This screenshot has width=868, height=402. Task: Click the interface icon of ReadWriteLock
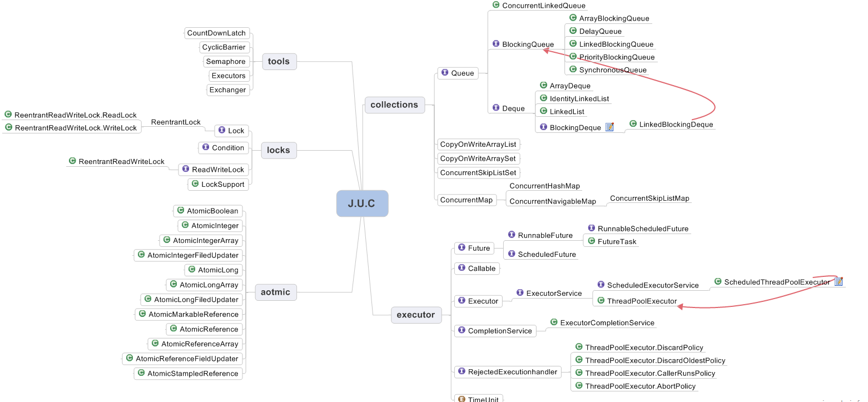point(186,168)
